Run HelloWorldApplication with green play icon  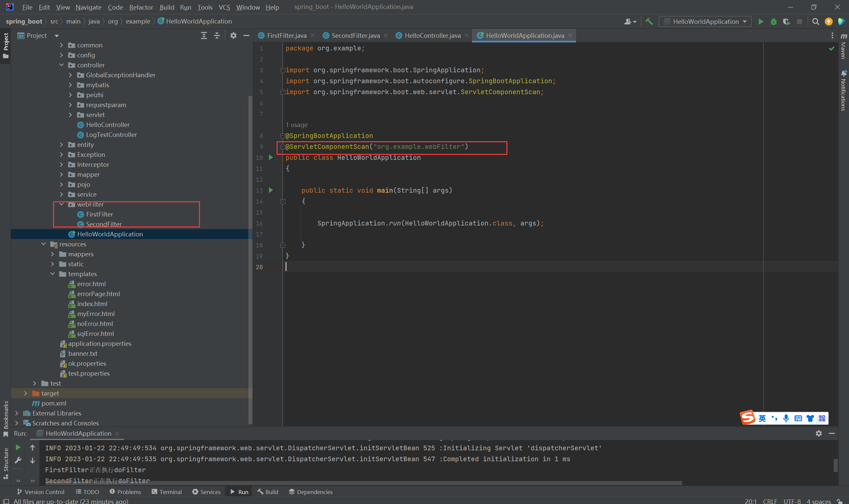click(x=761, y=22)
